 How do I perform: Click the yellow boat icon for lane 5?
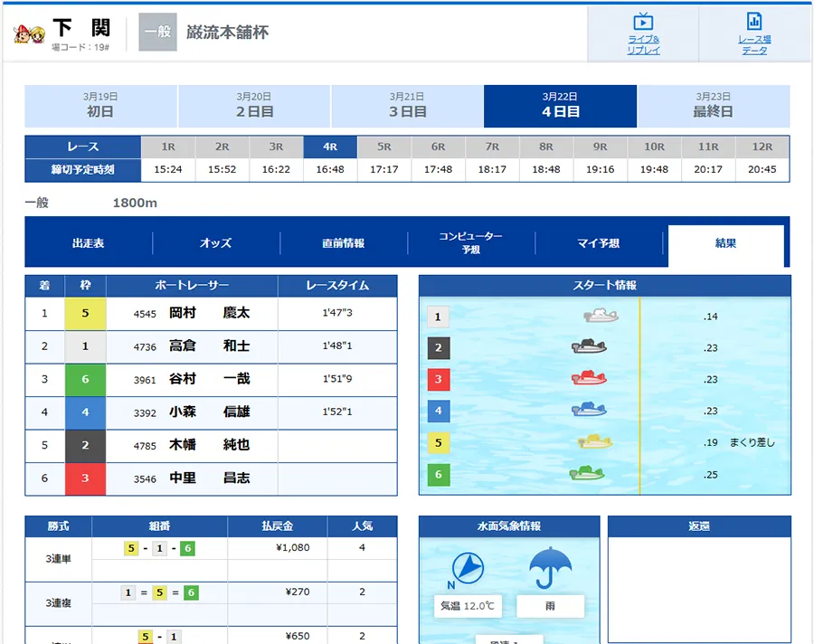click(x=595, y=442)
